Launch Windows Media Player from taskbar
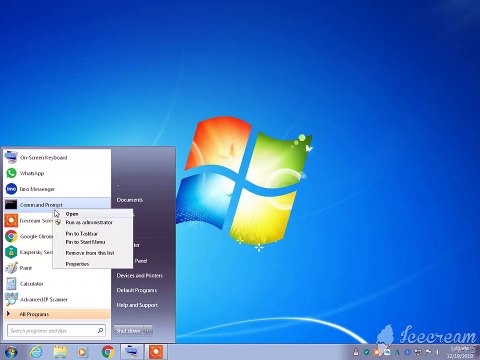Image resolution: width=480 pixels, height=360 pixels. [82, 352]
